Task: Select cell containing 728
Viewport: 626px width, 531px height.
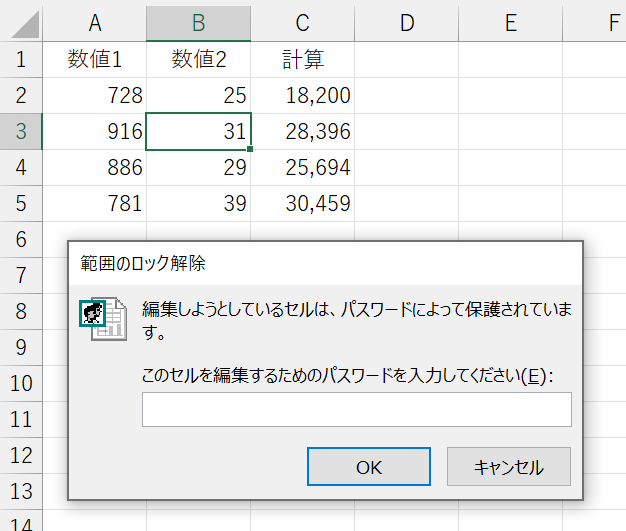Action: [94, 96]
